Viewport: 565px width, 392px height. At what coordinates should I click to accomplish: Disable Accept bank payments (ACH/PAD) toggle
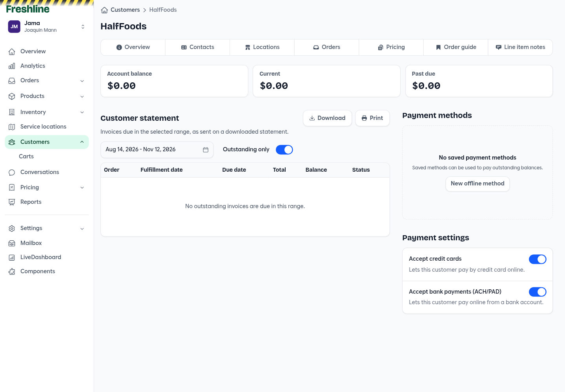pyautogui.click(x=538, y=292)
